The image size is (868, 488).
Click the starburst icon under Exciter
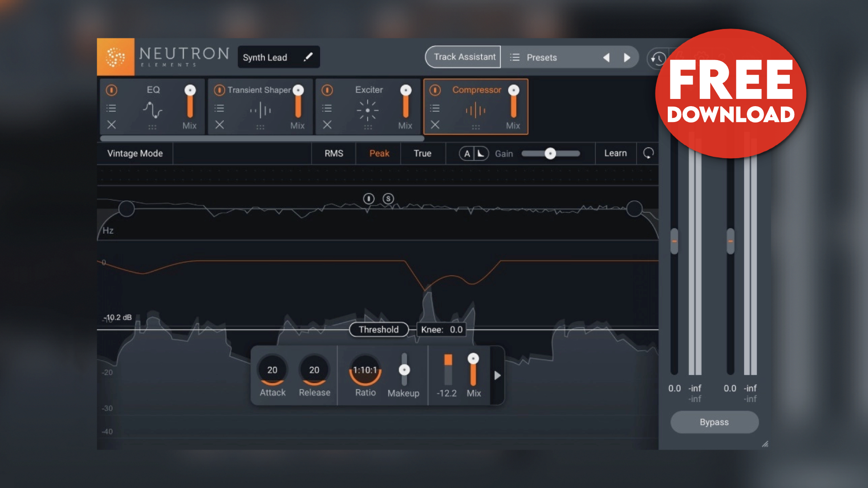click(x=367, y=110)
